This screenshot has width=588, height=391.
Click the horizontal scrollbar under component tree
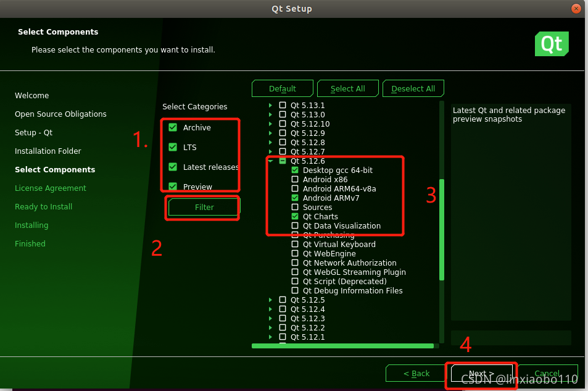coord(342,346)
